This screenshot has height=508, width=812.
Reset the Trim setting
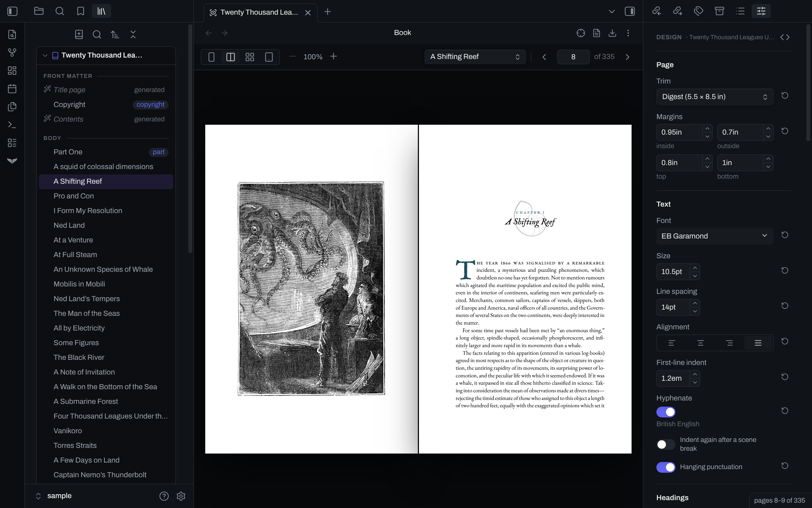pos(784,96)
